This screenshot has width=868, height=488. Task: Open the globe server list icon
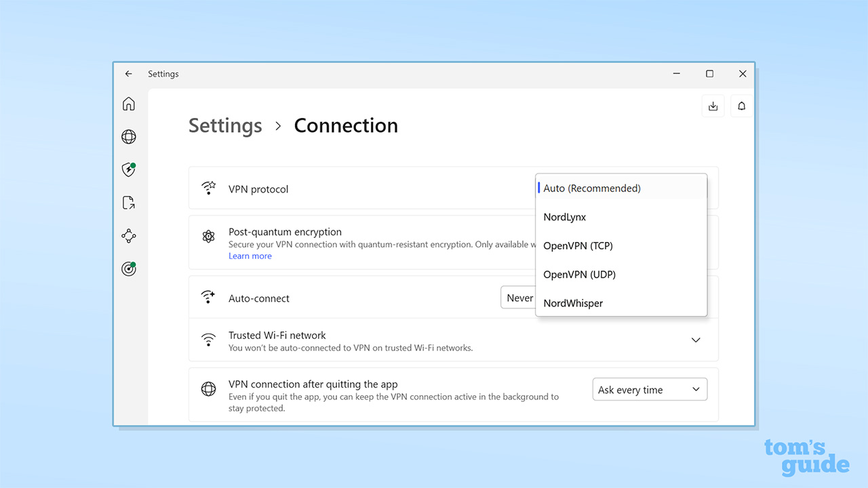129,137
